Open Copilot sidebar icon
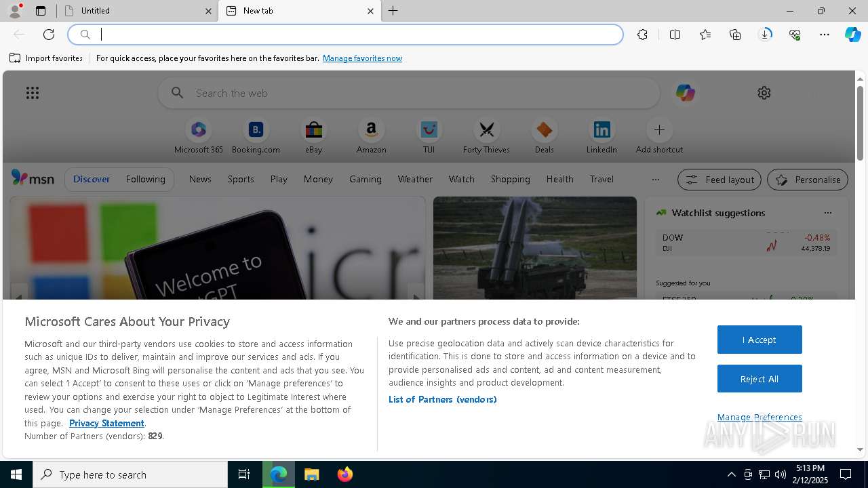The height and width of the screenshot is (488, 868). click(852, 35)
